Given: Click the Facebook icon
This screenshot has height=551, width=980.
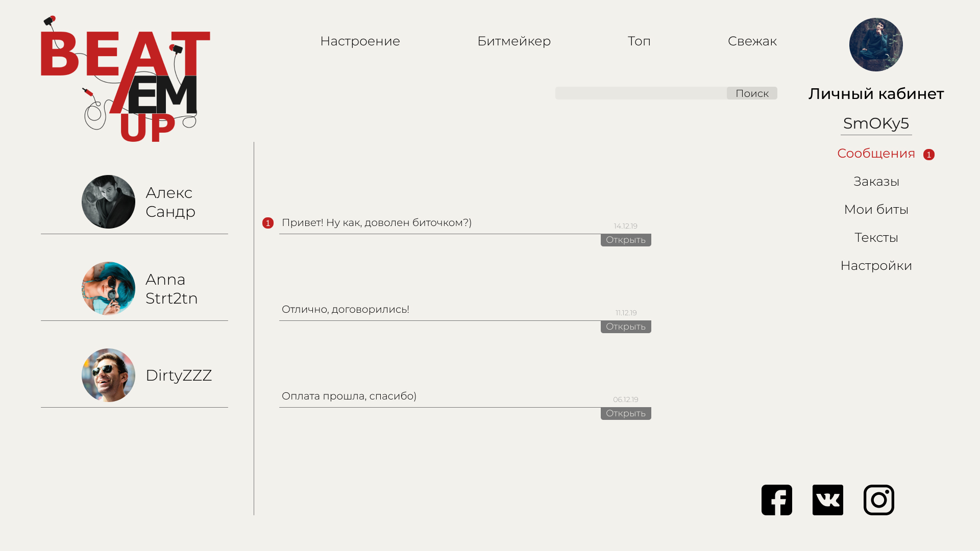Looking at the screenshot, I should [776, 500].
